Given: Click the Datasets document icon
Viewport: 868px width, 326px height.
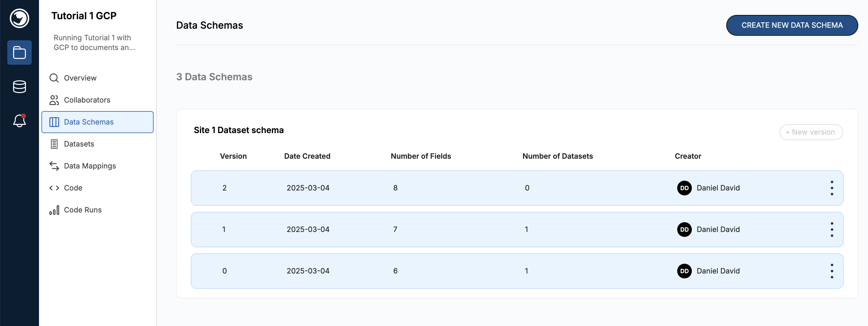Looking at the screenshot, I should pyautogui.click(x=54, y=144).
